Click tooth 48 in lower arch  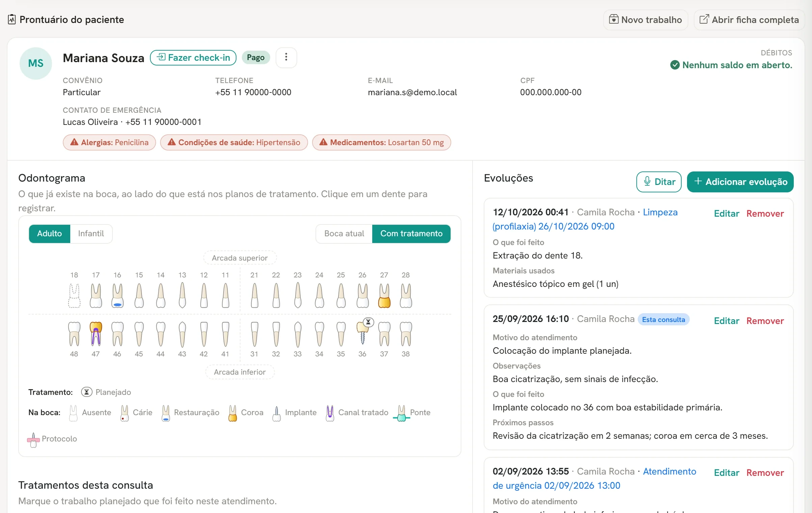74,334
